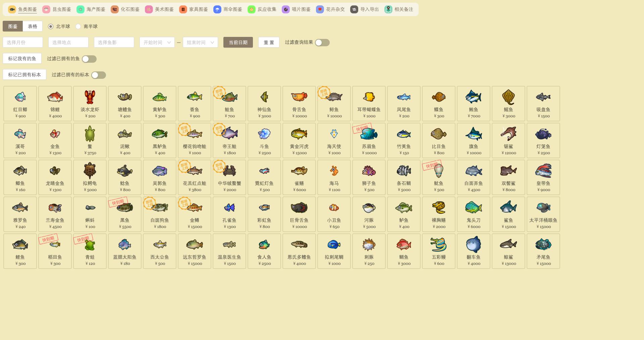Click the 拟鳄龟 snapping turtle icon
The width and height of the screenshot is (644, 340).
click(90, 171)
